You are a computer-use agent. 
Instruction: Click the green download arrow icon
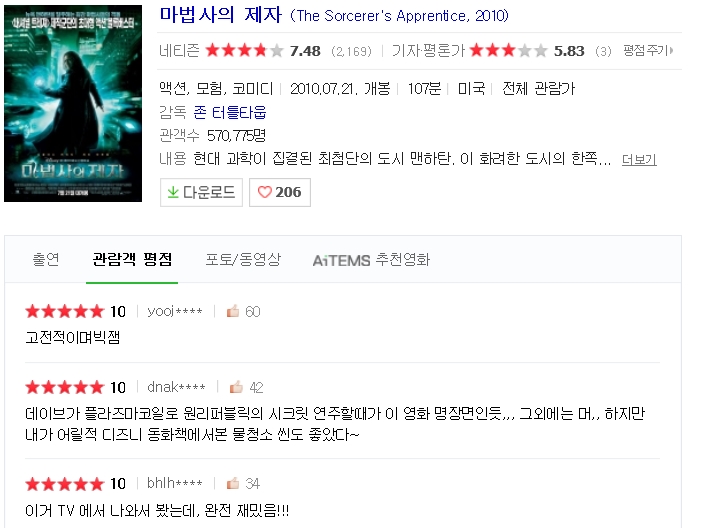[173, 192]
